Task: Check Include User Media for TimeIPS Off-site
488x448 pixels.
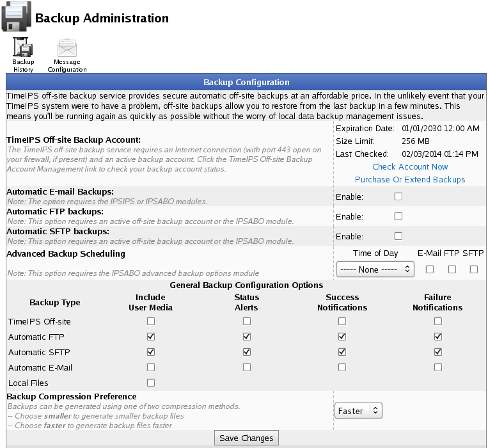Action: [151, 321]
